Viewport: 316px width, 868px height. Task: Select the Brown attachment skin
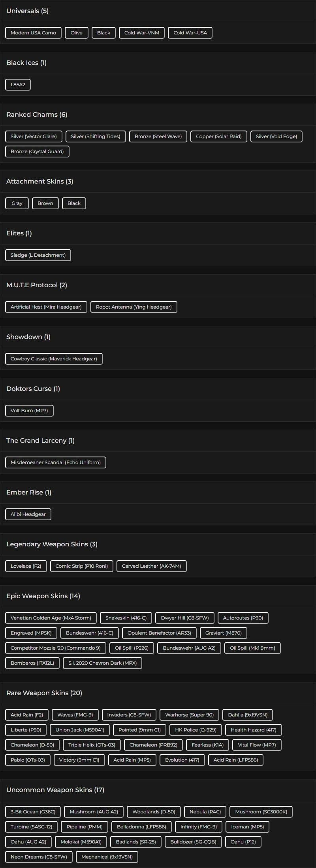[x=45, y=203]
